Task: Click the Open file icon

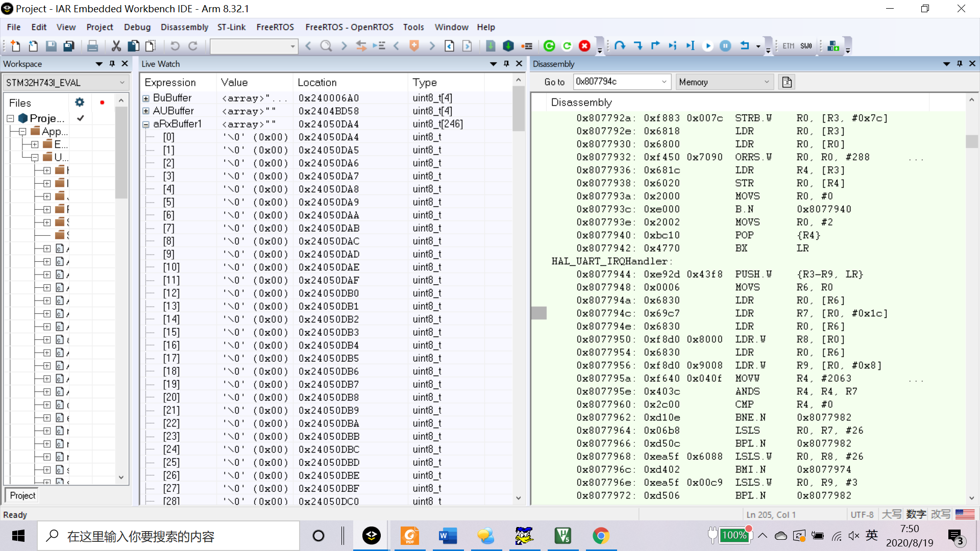Action: pyautogui.click(x=33, y=46)
